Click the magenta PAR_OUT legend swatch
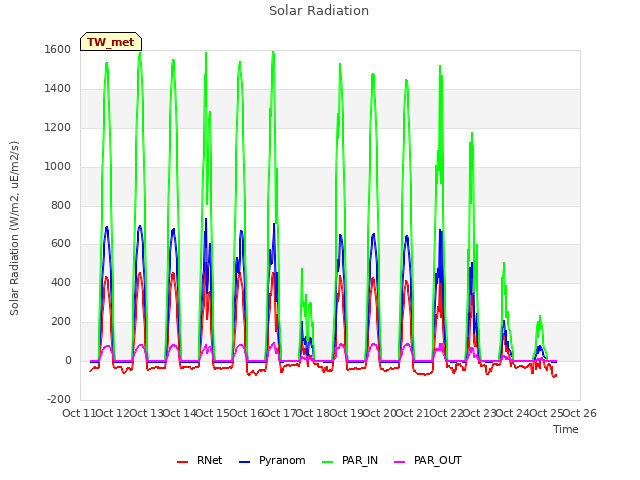 tap(400, 462)
